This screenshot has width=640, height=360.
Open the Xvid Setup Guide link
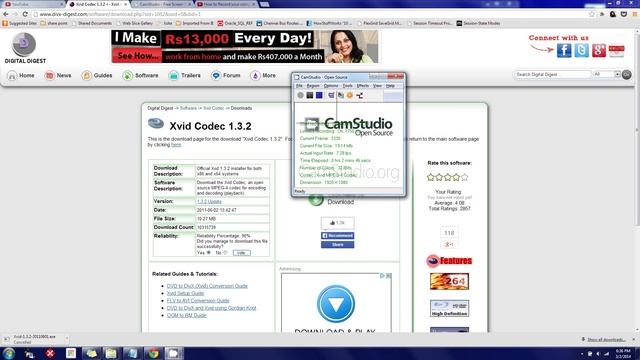coord(185,293)
